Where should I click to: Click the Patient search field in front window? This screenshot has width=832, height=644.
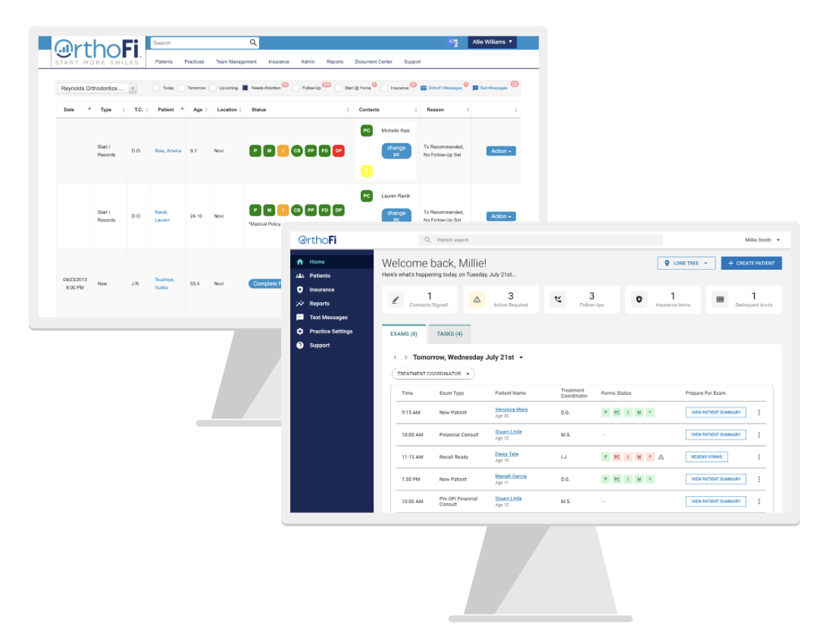[x=541, y=239]
